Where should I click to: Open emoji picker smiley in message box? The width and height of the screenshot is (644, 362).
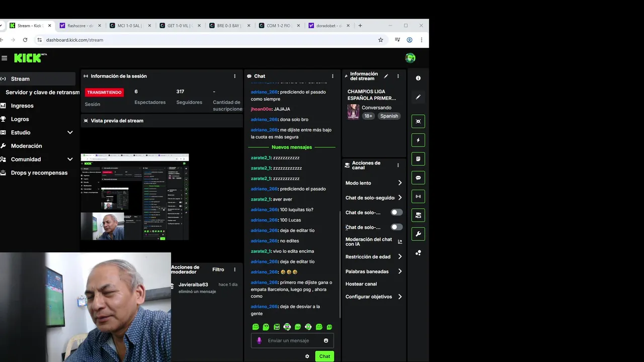point(326,340)
